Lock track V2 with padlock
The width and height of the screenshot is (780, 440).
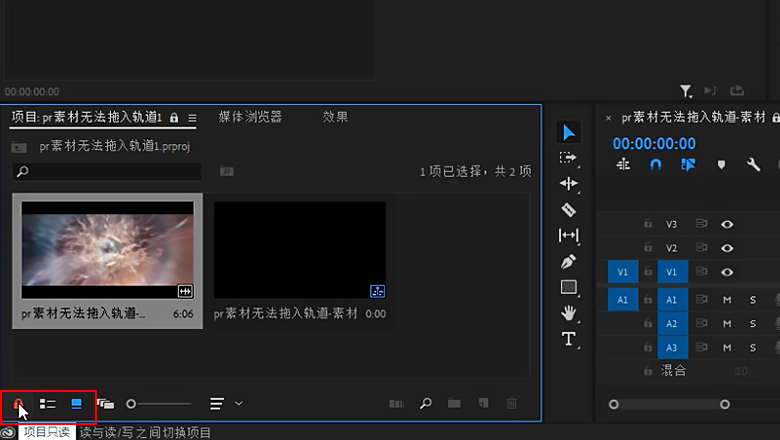click(648, 247)
